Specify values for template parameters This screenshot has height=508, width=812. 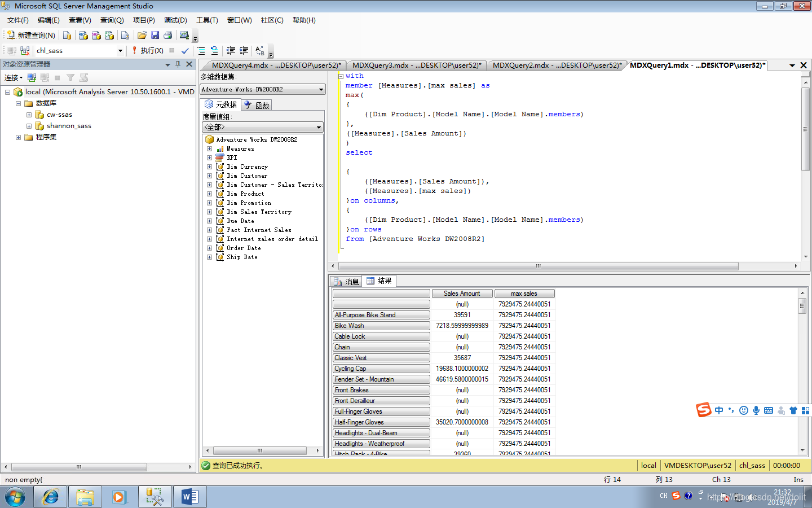(260, 50)
